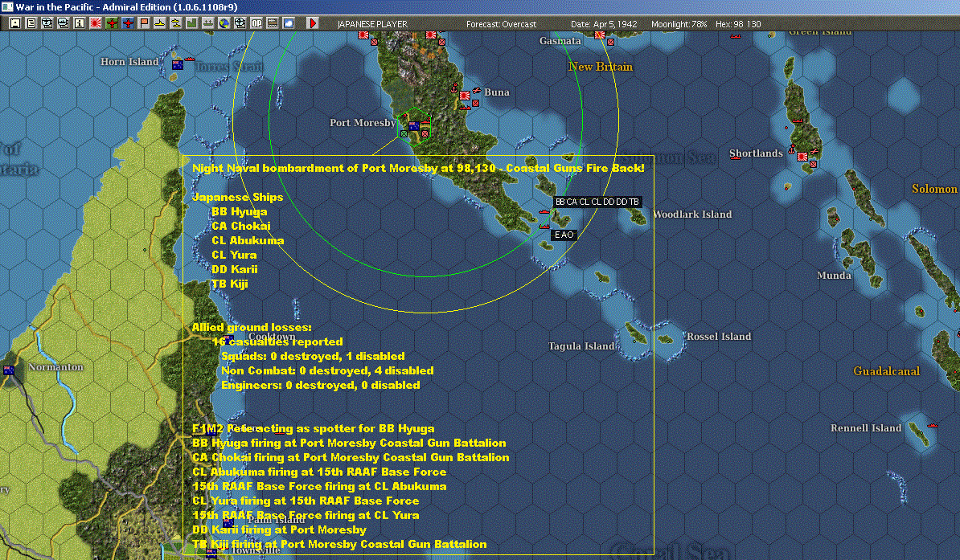This screenshot has height=560, width=960.
Task: Click 'DD Karii' in the Japanese Ships list
Action: click(235, 269)
